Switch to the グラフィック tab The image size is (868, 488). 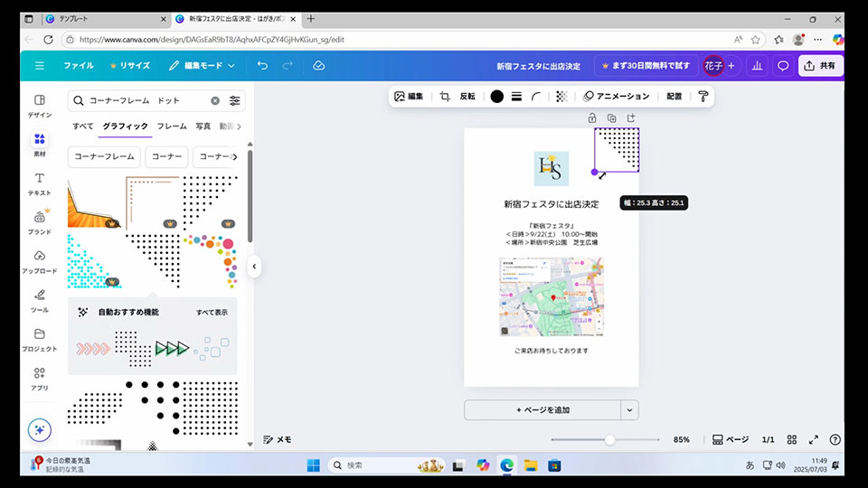125,127
